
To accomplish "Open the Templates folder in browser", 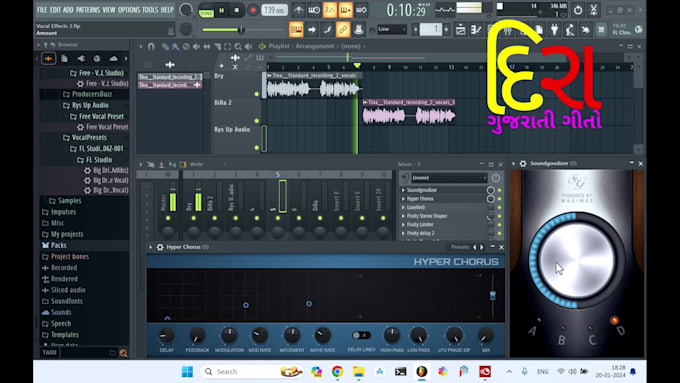I will click(61, 335).
